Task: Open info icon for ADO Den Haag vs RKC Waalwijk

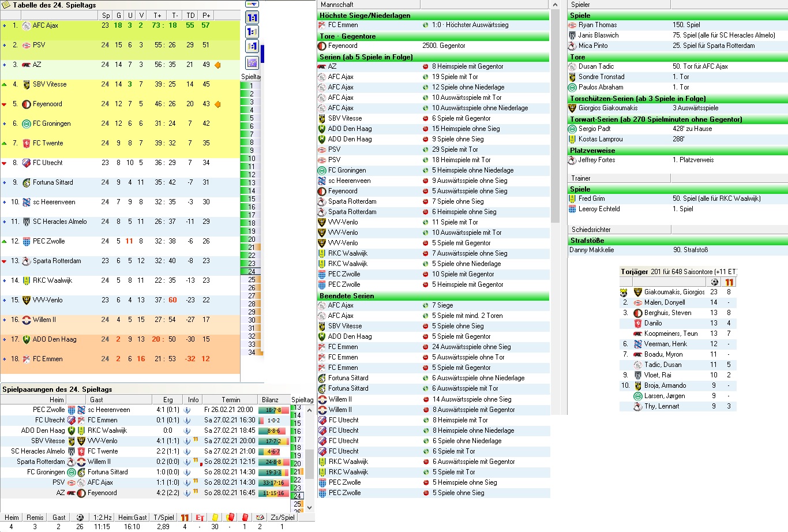Action: pos(187,431)
